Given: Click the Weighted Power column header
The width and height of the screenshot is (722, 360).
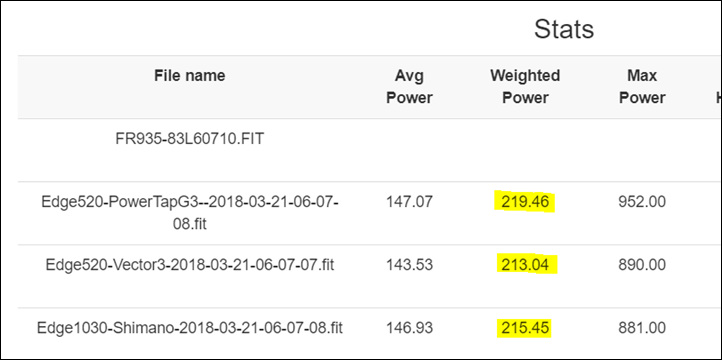Looking at the screenshot, I should tap(525, 87).
